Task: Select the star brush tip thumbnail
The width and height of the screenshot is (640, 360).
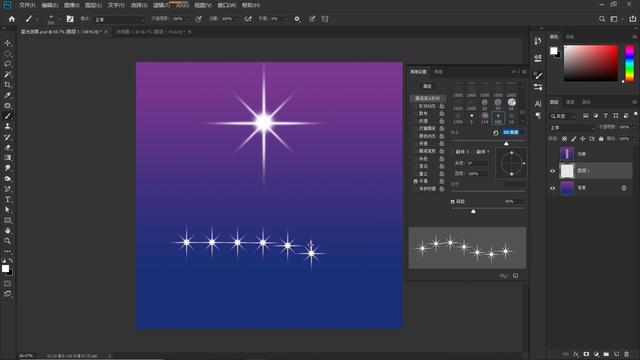Action: pyautogui.click(x=498, y=118)
